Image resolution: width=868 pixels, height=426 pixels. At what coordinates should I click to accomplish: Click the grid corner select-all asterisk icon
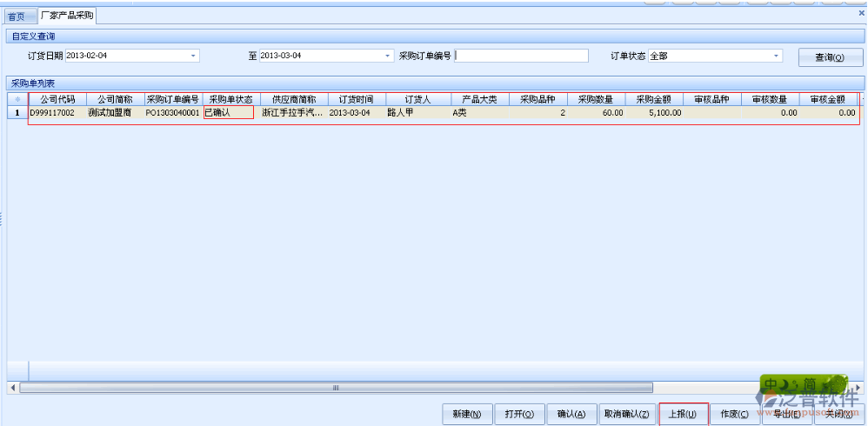click(17, 99)
